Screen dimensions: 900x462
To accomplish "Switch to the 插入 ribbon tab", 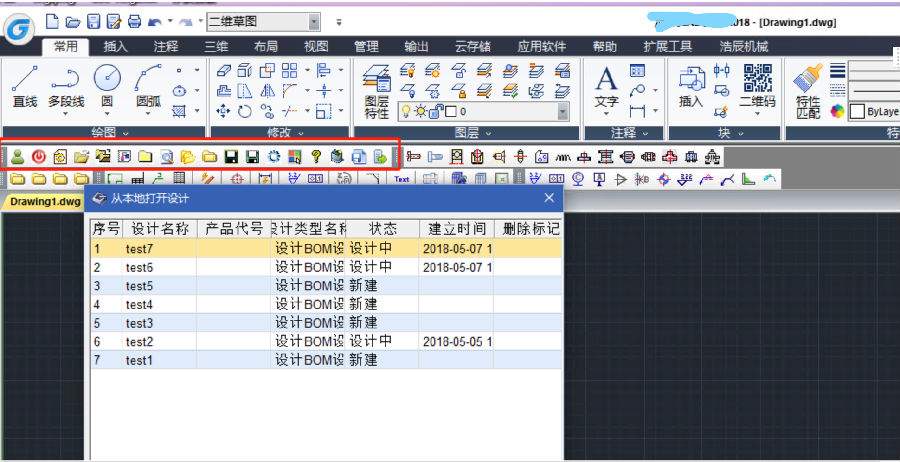I will pyautogui.click(x=116, y=46).
